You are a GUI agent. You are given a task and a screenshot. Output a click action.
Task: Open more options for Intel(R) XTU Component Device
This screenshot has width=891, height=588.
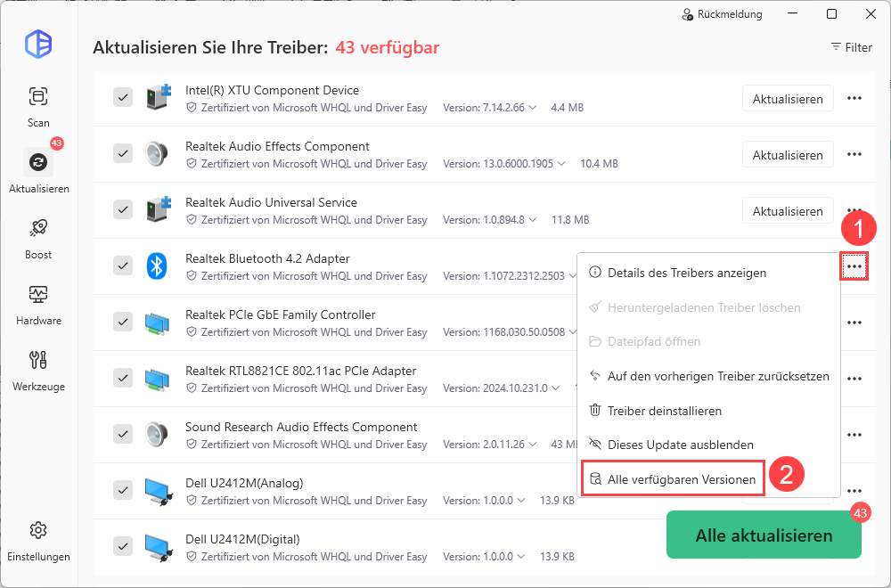pyautogui.click(x=854, y=98)
